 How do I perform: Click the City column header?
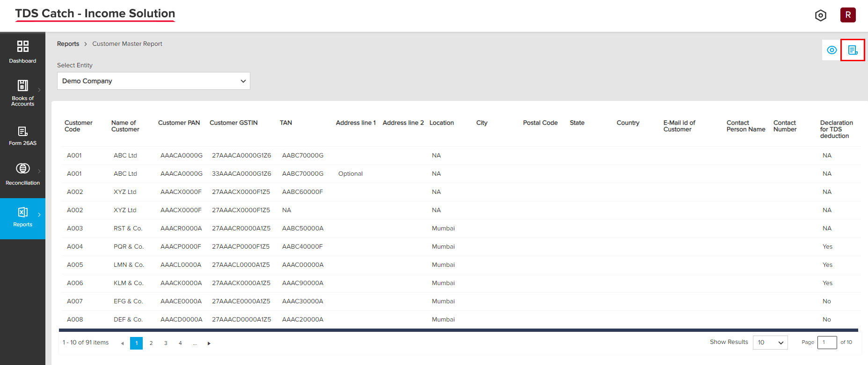click(482, 123)
